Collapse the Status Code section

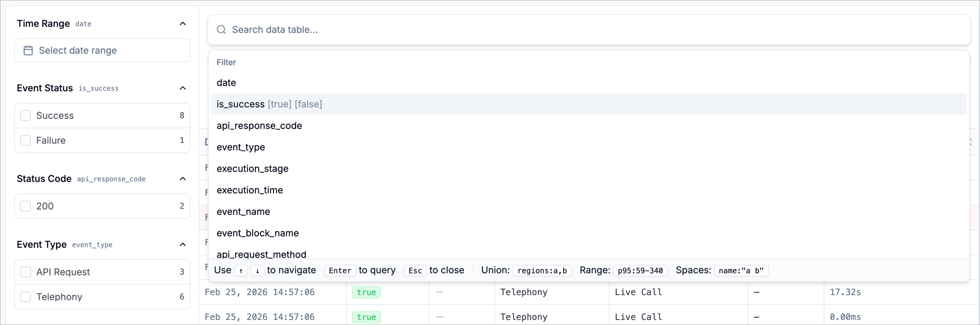tap(183, 179)
